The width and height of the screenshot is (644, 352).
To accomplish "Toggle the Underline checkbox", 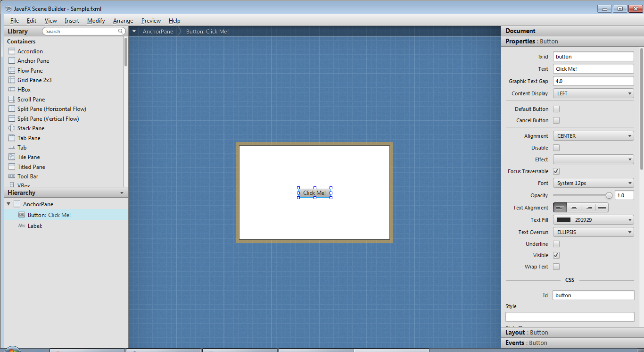I will (x=556, y=244).
